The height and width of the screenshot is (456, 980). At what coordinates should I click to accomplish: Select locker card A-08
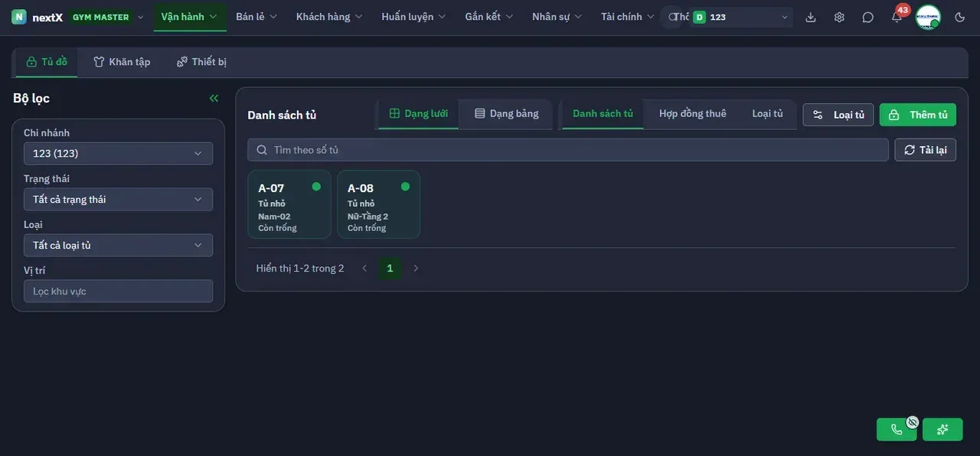pos(379,204)
